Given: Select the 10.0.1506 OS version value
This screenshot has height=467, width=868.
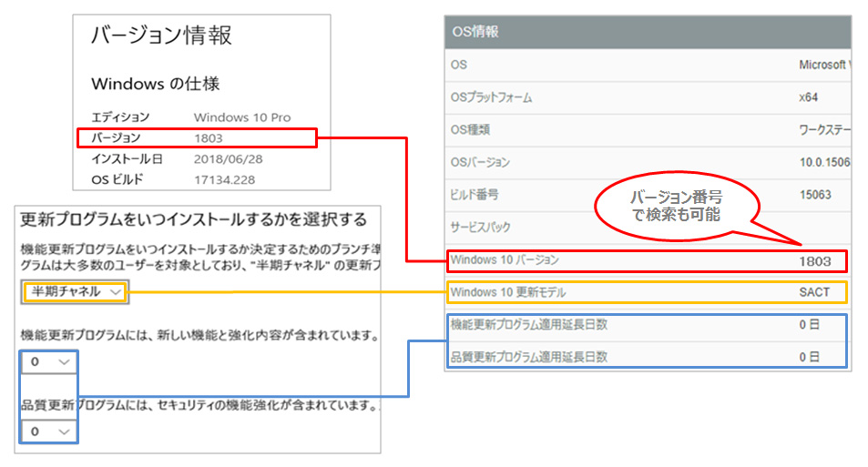Looking at the screenshot, I should [x=824, y=162].
